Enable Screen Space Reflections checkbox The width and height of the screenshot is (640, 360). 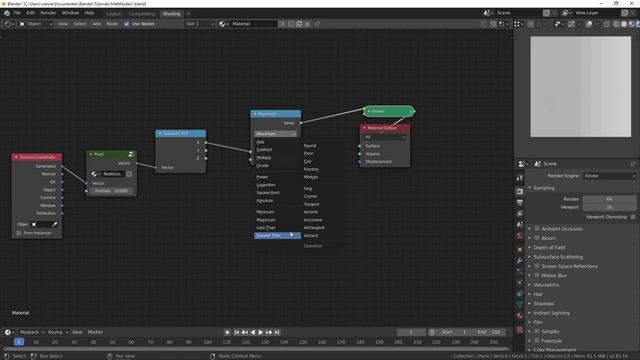pos(537,266)
